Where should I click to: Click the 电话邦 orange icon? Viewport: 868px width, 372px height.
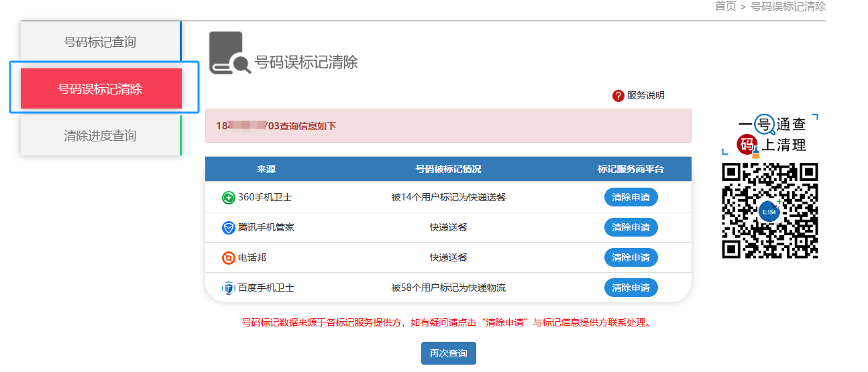(x=229, y=258)
